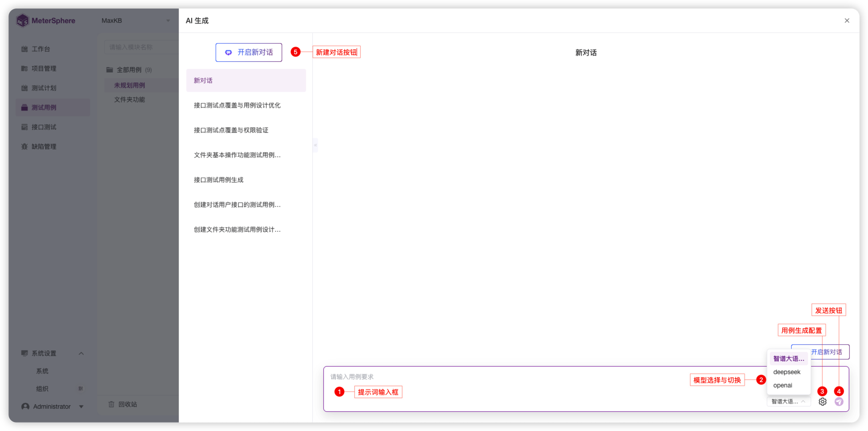Click the 开启新对话 button

248,52
